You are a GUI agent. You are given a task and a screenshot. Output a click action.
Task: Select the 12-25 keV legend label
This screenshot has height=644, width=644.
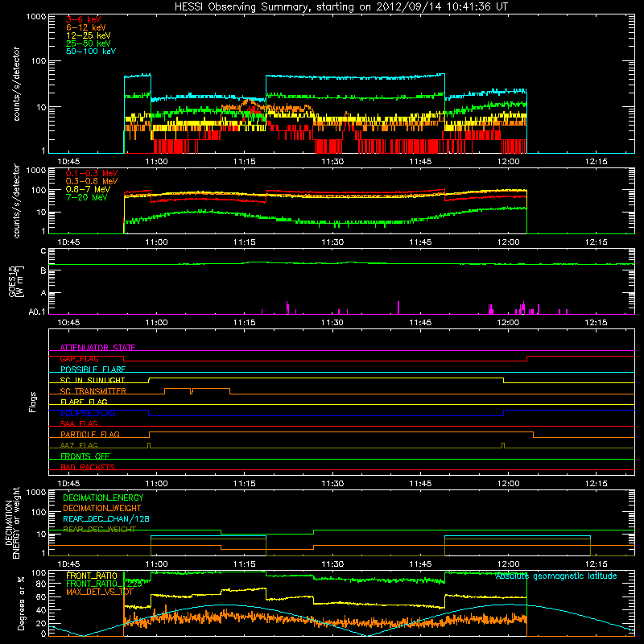point(88,35)
